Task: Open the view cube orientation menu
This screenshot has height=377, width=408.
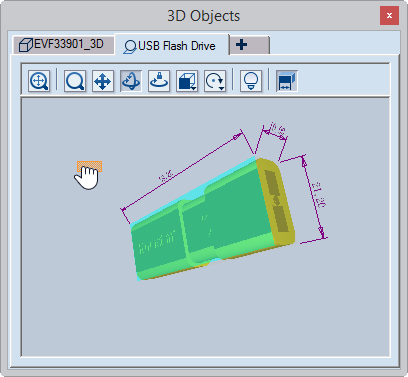Action: click(187, 81)
